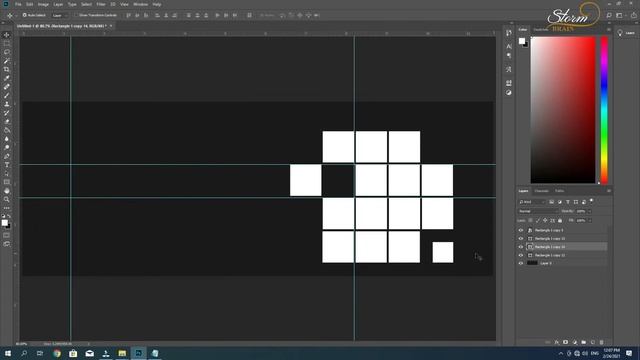The image size is (640, 360).
Task: Toggle layer filtering on/off switch
Action: [x=591, y=201]
